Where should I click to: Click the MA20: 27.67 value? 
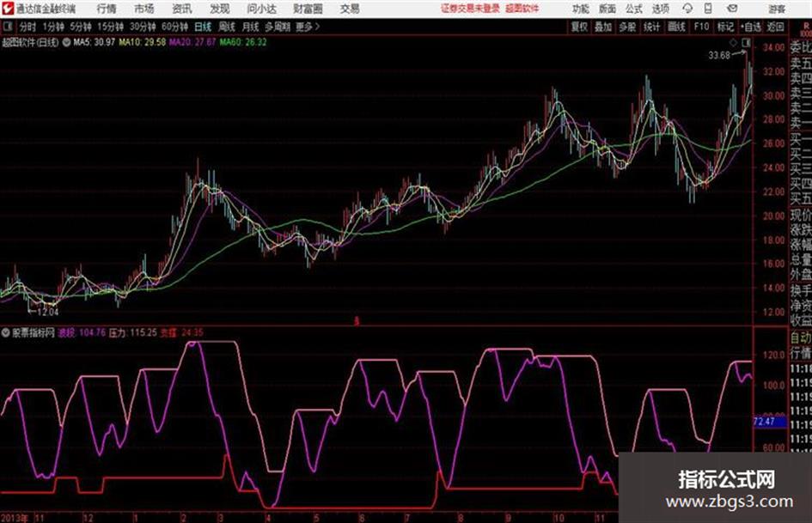pyautogui.click(x=192, y=42)
